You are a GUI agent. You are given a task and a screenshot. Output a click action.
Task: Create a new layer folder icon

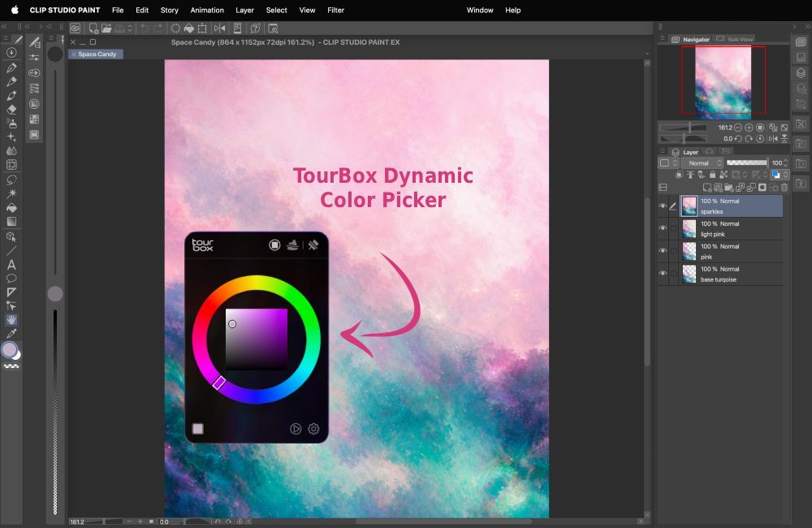(x=729, y=188)
